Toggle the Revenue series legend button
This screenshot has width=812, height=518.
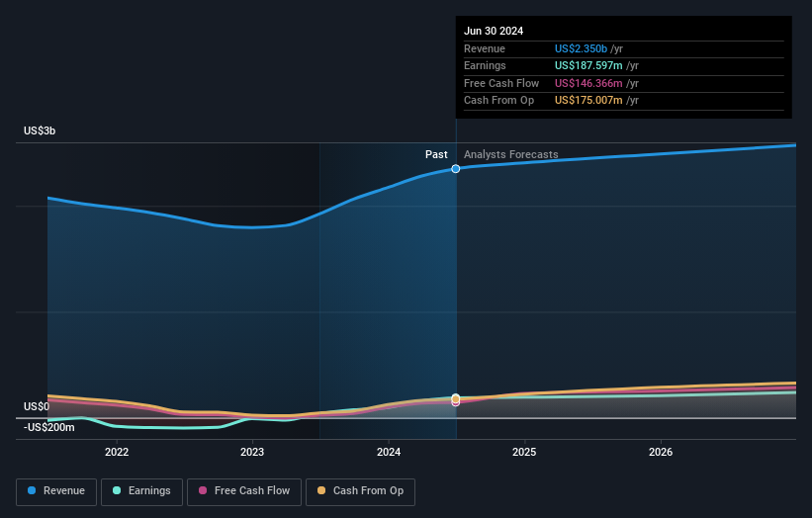click(56, 491)
